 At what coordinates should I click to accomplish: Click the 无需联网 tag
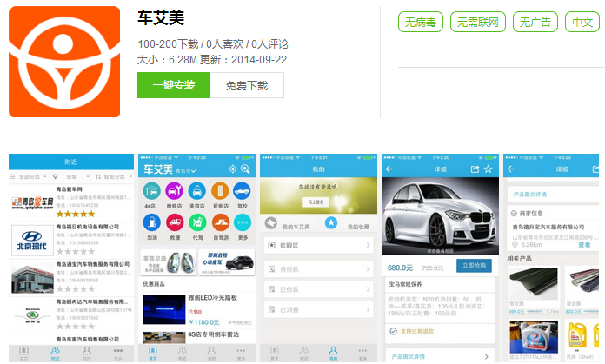[x=478, y=22]
